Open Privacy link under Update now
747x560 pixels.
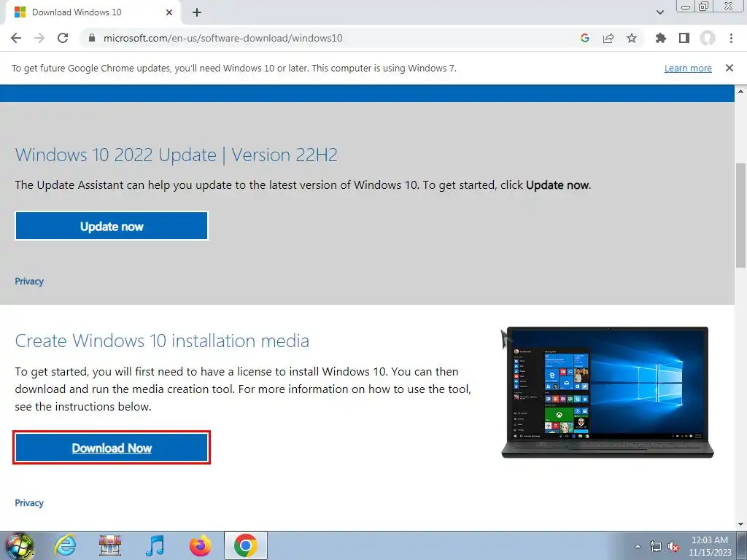(x=29, y=281)
